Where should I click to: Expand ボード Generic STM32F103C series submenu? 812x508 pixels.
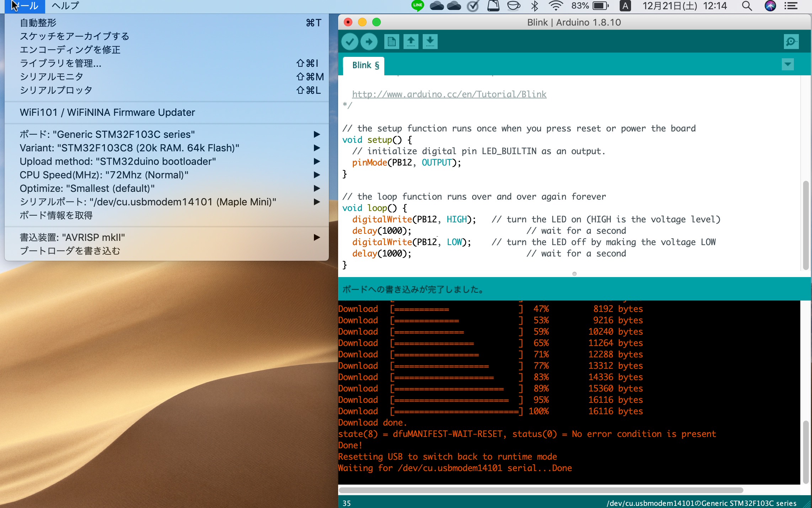[x=167, y=134]
